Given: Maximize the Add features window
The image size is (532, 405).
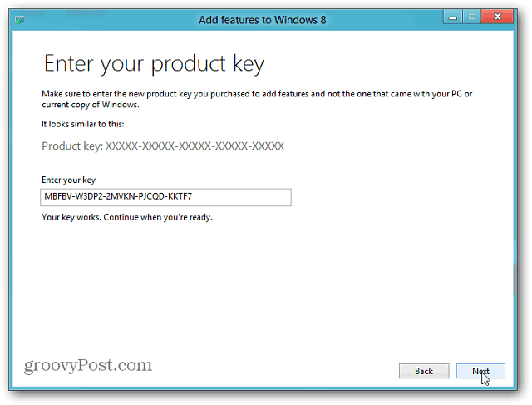Looking at the screenshot, I should [x=471, y=17].
